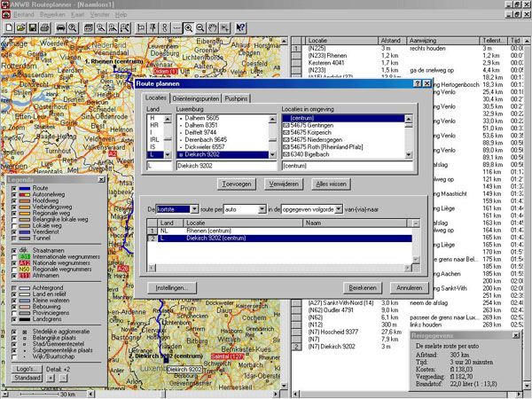
Task: Click the Berekenen button
Action: point(364,288)
